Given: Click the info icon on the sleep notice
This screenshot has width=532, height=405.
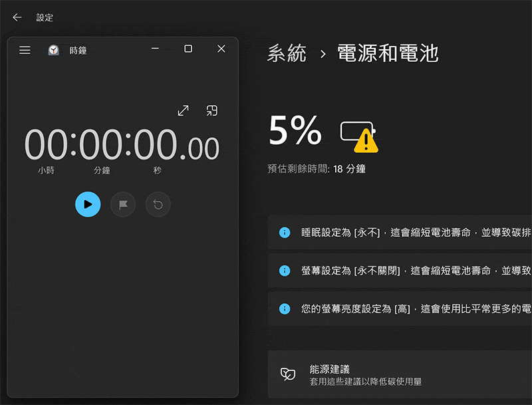Looking at the screenshot, I should [285, 232].
